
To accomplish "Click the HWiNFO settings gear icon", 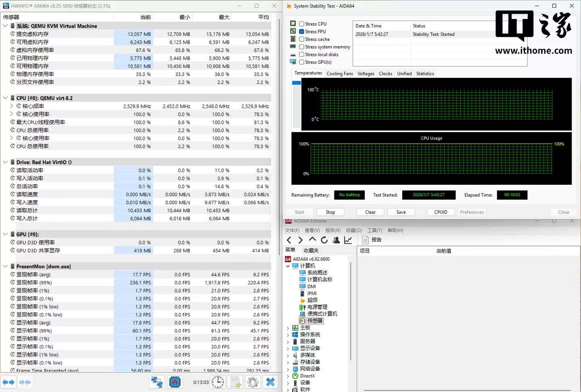I will click(x=253, y=382).
